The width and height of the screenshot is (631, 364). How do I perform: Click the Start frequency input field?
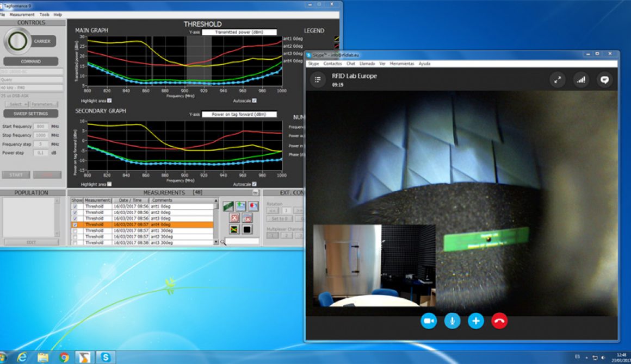41,125
